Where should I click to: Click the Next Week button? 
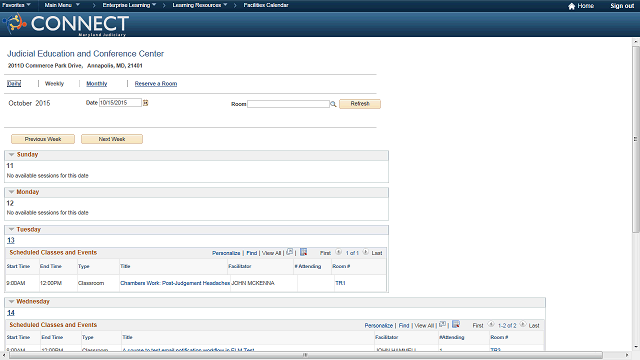point(112,139)
